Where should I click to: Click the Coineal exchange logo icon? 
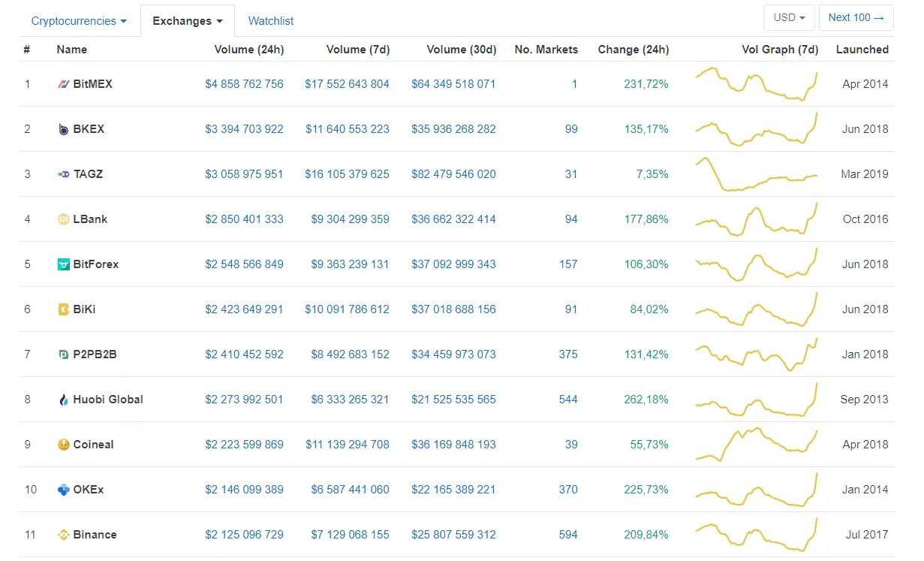click(64, 445)
